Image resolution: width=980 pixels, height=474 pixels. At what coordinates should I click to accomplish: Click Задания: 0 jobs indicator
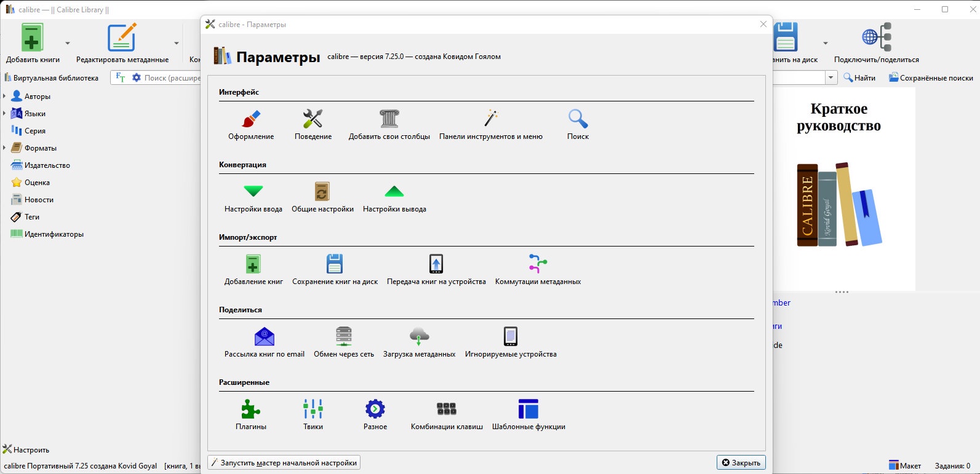952,466
